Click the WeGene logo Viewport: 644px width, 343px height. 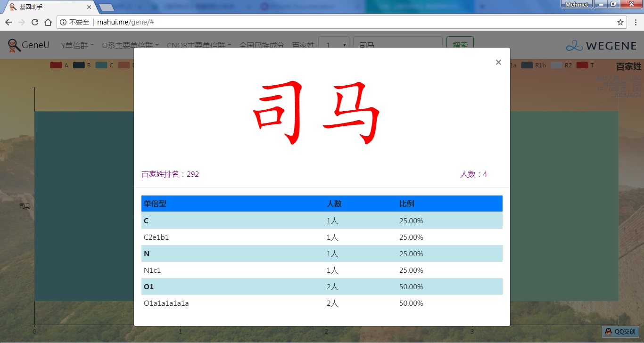tap(601, 46)
